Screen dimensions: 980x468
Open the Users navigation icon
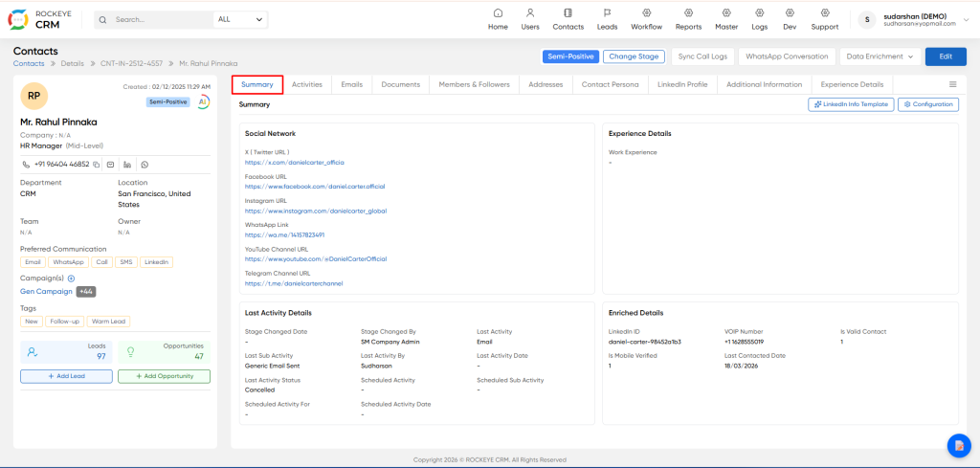pyautogui.click(x=530, y=12)
